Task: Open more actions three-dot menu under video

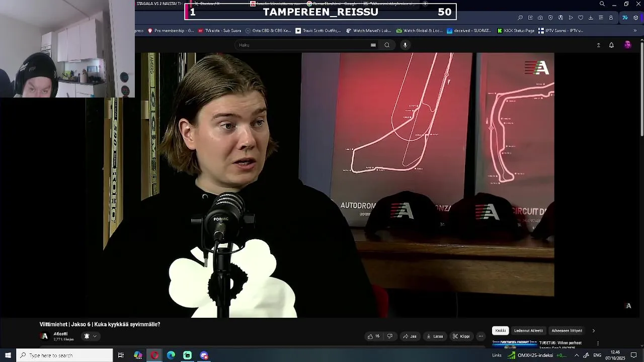Action: tap(480, 336)
